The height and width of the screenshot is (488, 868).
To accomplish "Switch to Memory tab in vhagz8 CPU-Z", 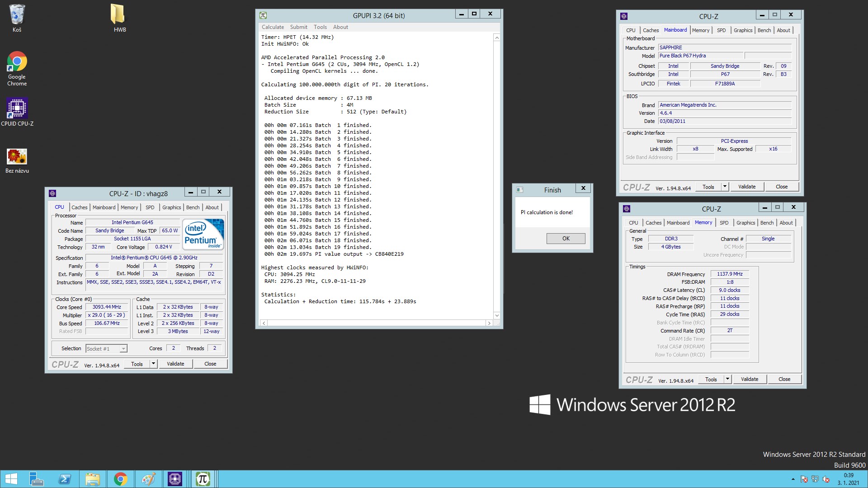I will point(129,207).
